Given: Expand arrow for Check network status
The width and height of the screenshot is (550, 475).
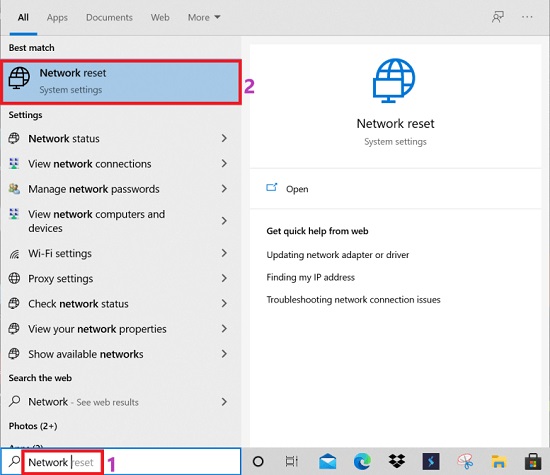Looking at the screenshot, I should point(224,303).
